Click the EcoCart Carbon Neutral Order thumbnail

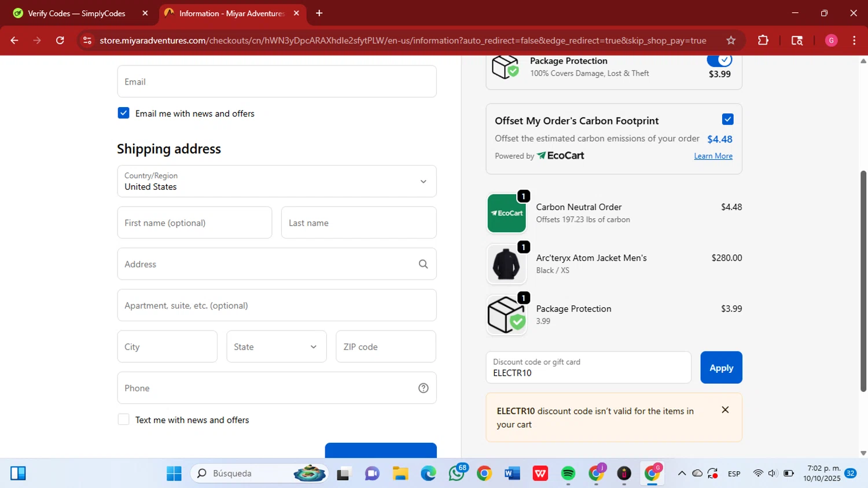pos(506,213)
